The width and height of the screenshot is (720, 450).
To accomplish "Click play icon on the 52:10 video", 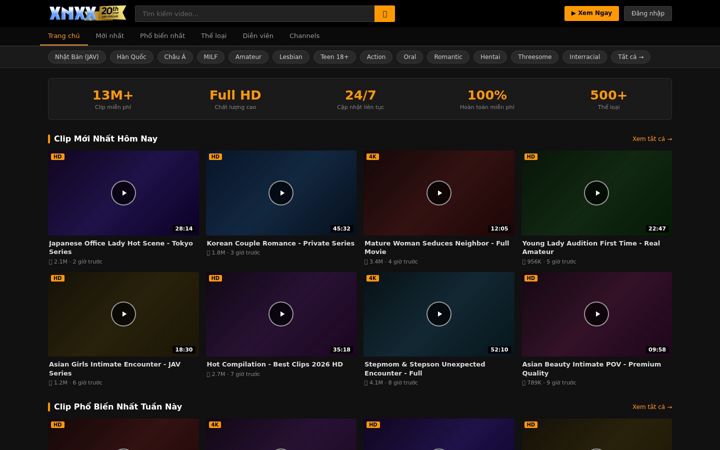I will tap(439, 314).
